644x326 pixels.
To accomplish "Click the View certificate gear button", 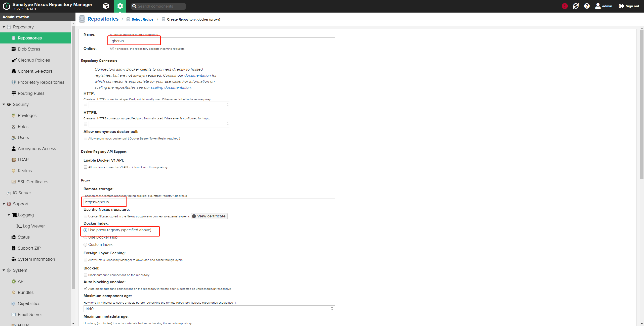I will pyautogui.click(x=209, y=216).
